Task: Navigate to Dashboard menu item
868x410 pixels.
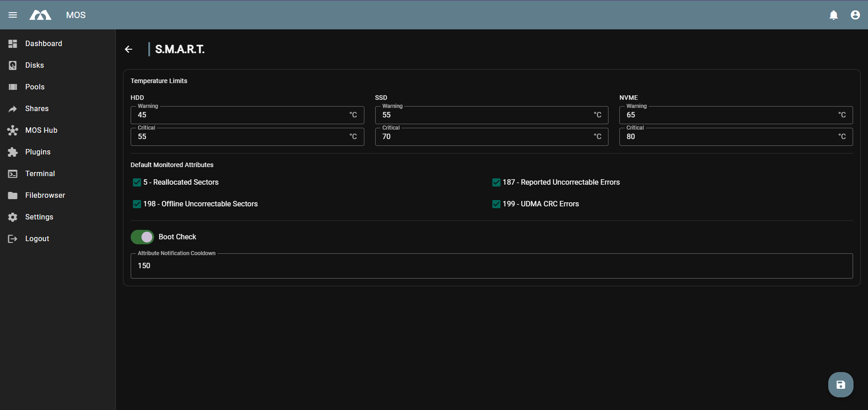Action: tap(43, 43)
